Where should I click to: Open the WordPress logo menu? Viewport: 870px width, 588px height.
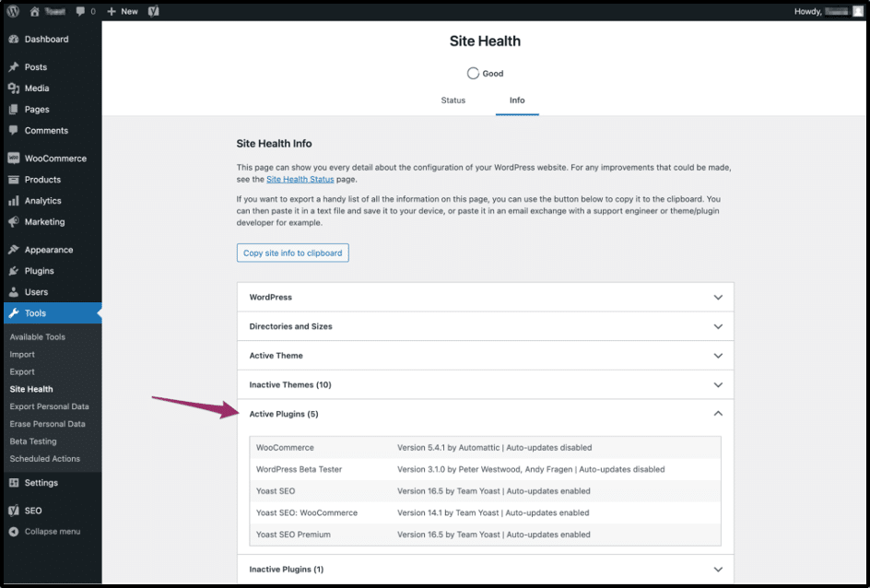13,11
